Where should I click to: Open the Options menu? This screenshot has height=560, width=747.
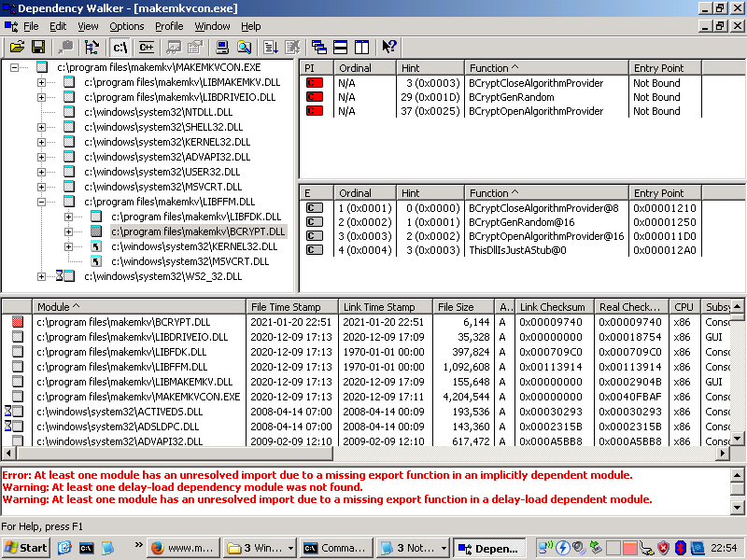point(127,26)
